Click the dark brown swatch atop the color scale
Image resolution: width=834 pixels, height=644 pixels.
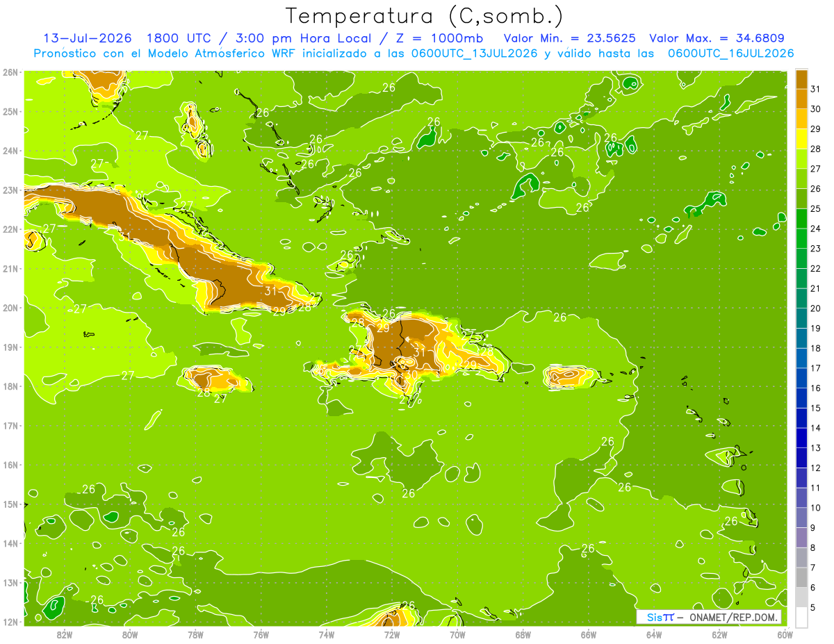pos(801,80)
